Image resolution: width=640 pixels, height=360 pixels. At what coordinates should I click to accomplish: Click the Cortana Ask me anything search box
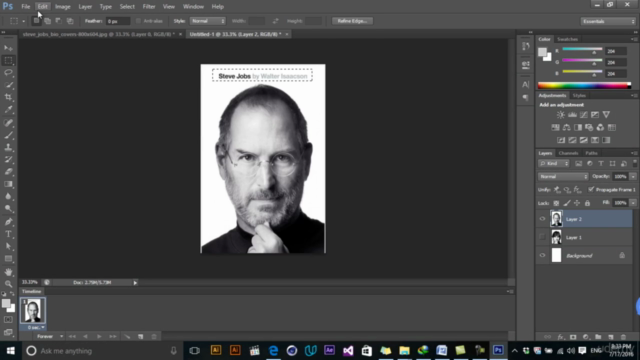[102, 351]
